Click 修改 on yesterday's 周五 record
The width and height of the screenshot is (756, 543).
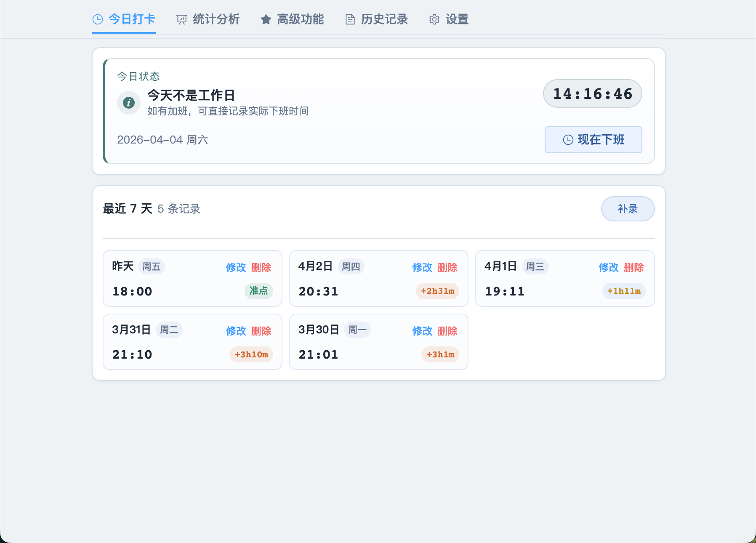point(236,267)
